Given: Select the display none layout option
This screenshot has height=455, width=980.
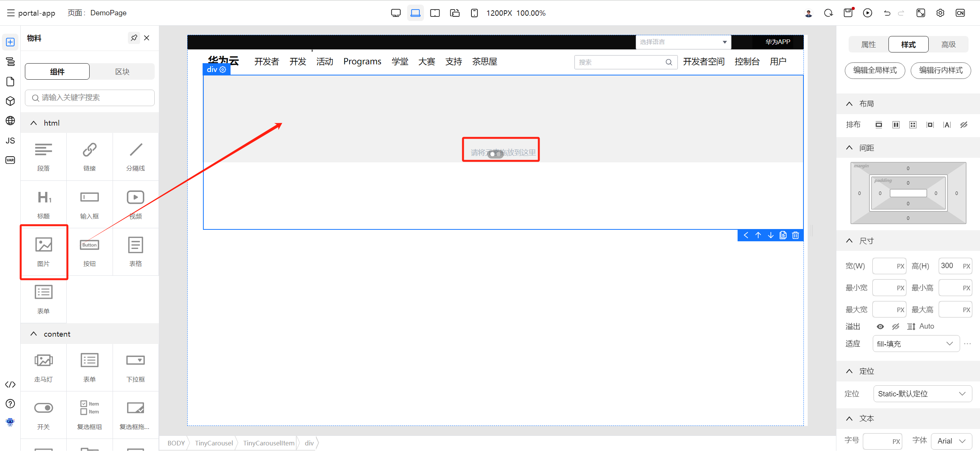Looking at the screenshot, I should (964, 125).
